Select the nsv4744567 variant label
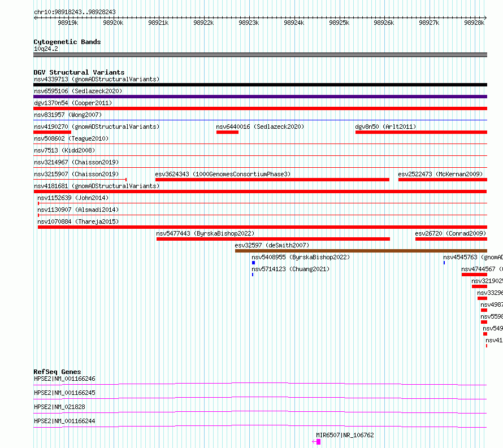503x448 pixels. [x=482, y=269]
